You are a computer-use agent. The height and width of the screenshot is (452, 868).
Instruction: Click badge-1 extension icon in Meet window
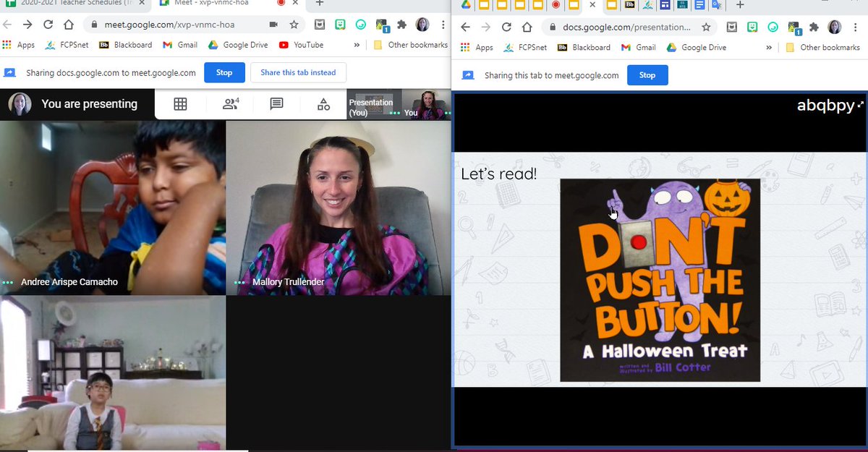point(382,25)
